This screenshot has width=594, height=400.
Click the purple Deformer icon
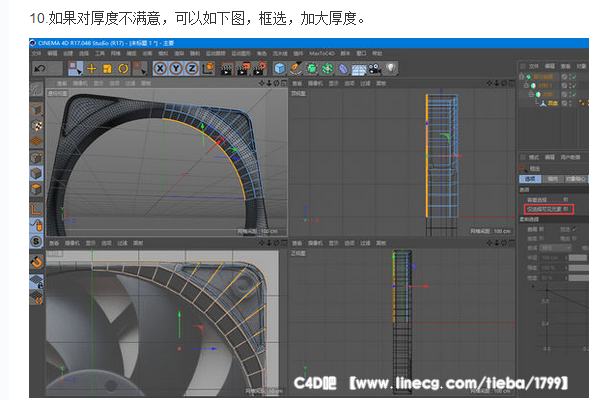coord(343,69)
